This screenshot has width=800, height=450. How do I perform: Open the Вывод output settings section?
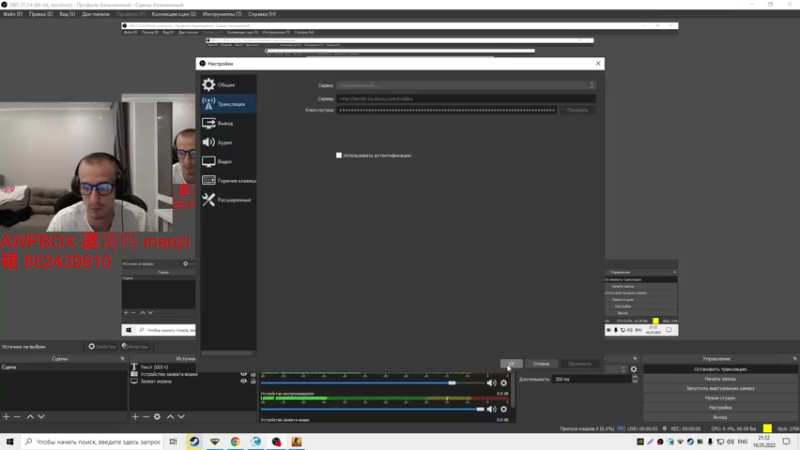point(228,123)
